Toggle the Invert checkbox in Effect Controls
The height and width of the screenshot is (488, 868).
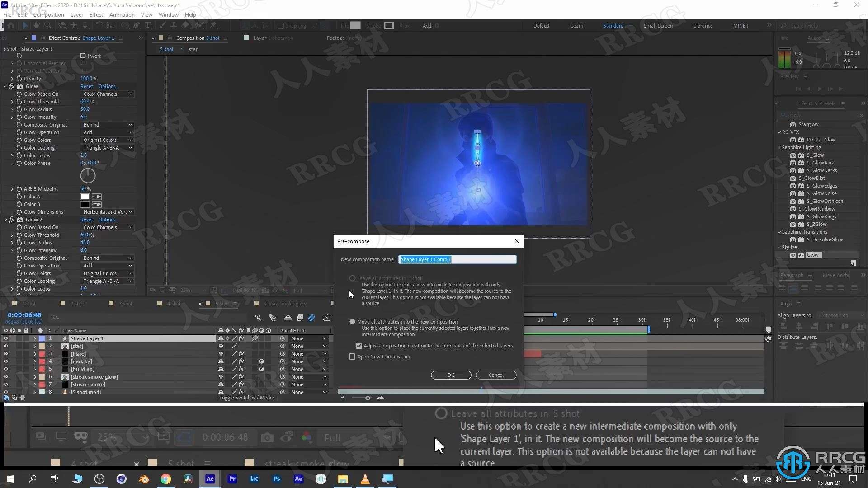83,56
